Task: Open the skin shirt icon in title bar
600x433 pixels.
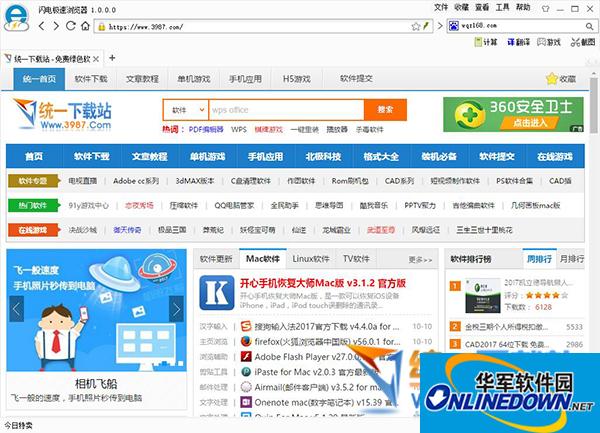Action: (x=546, y=8)
